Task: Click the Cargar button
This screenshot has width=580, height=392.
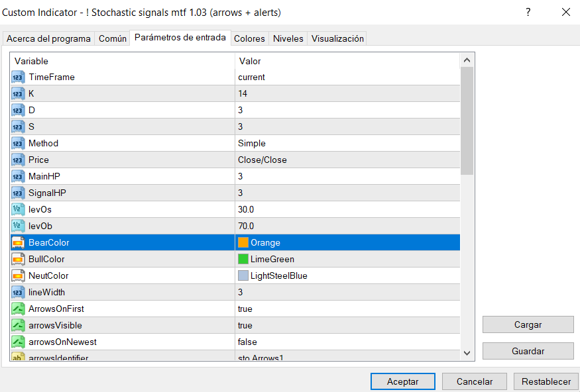Action: pyautogui.click(x=528, y=324)
